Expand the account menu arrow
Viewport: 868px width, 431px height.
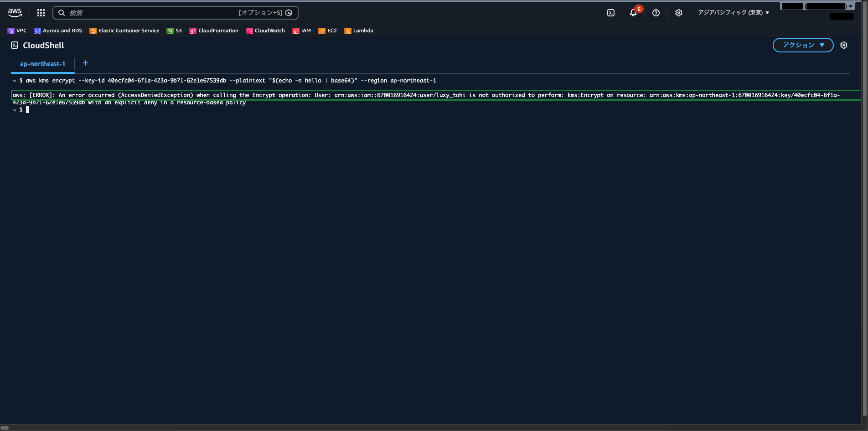[851, 6]
